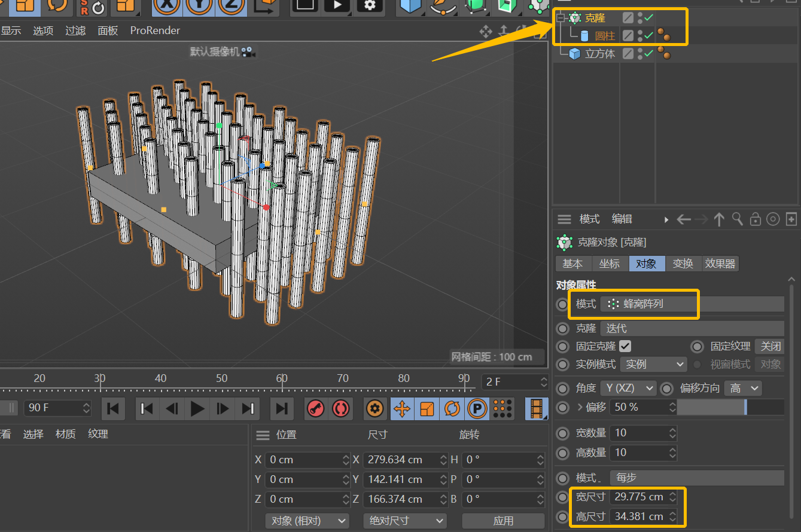Open new attribute manager plus icon

791,219
